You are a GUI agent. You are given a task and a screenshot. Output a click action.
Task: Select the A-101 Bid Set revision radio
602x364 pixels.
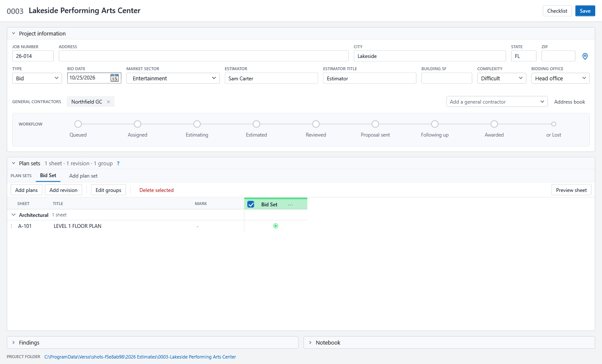click(276, 226)
